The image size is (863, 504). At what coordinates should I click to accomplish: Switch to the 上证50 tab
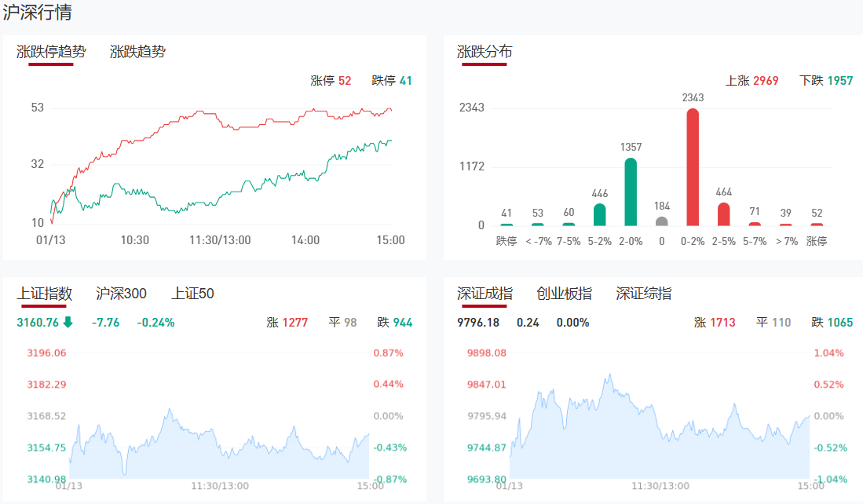pos(192,294)
